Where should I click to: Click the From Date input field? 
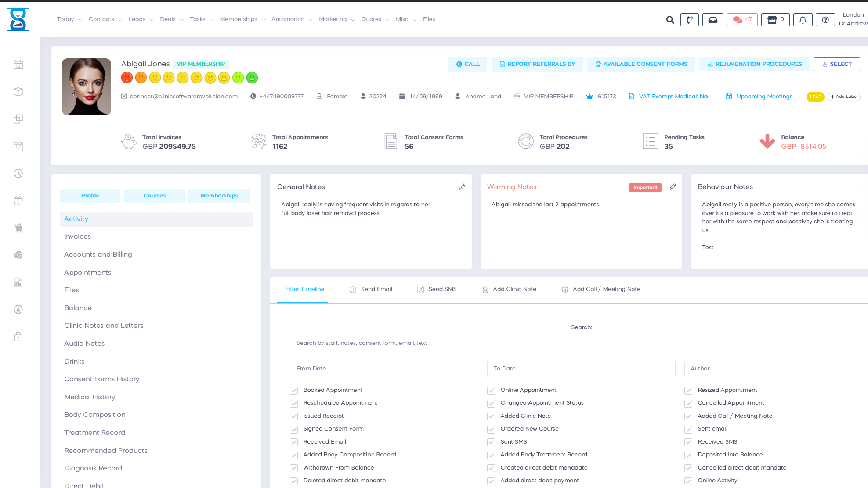(x=384, y=369)
